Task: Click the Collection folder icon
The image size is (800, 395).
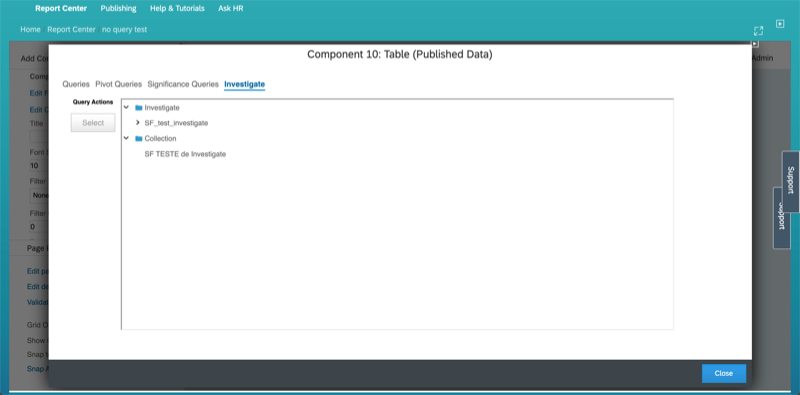Action: (138, 138)
